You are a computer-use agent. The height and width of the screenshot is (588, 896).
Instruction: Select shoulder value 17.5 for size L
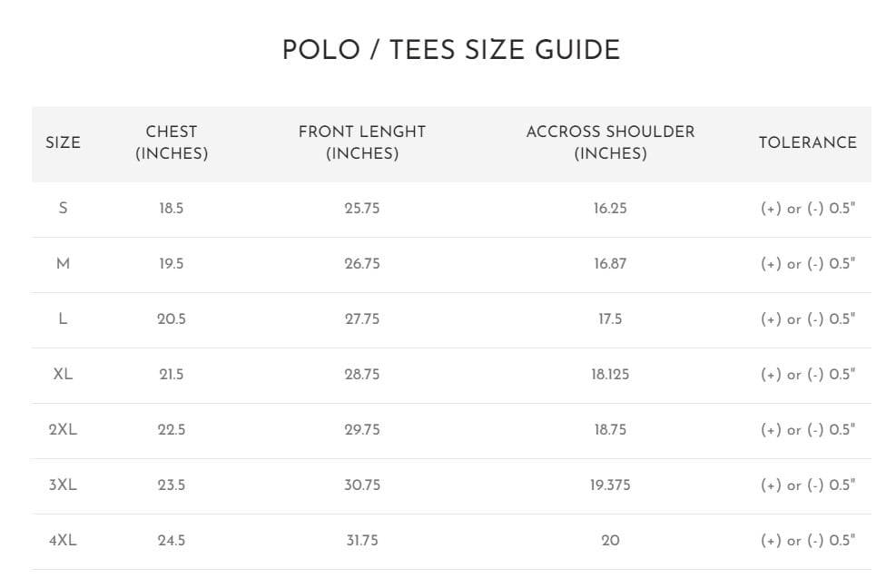[610, 318]
